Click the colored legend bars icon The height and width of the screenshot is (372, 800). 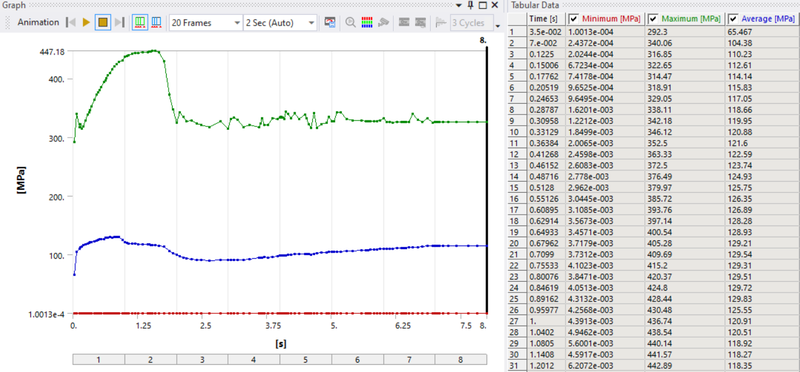tap(367, 22)
